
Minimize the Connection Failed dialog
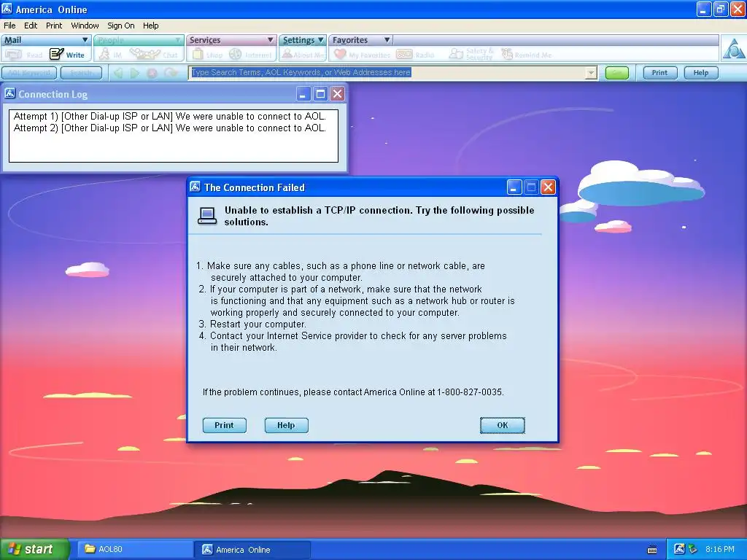[x=514, y=187]
